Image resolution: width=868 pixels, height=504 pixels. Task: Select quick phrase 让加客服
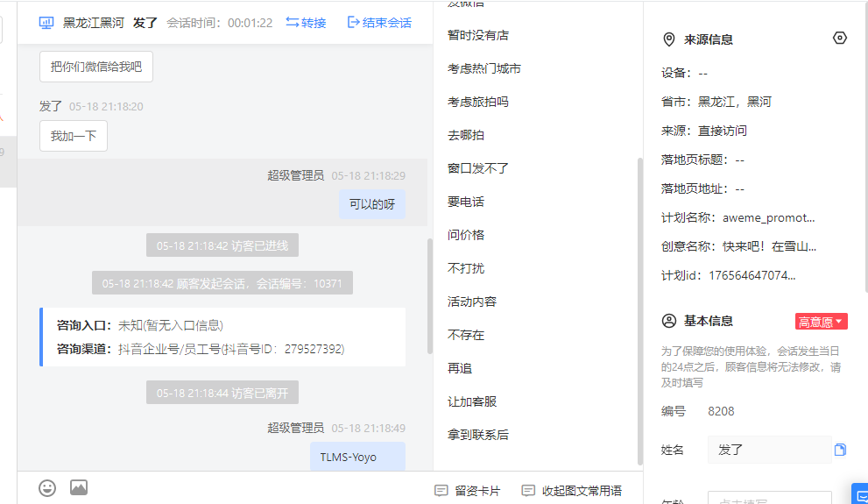(471, 401)
